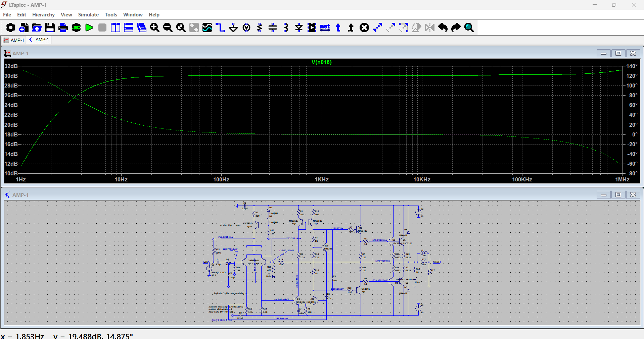Zoom to fit magnifier icon
The height and width of the screenshot is (339, 644).
coord(181,27)
